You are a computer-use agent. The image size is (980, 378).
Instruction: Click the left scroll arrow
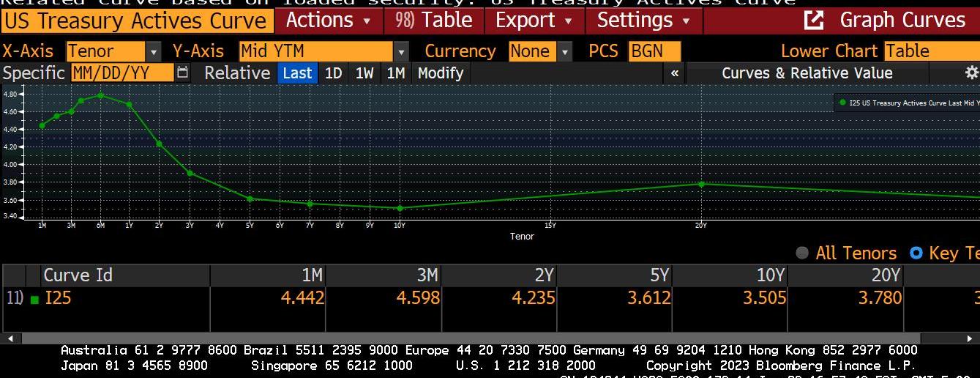(x=10, y=338)
